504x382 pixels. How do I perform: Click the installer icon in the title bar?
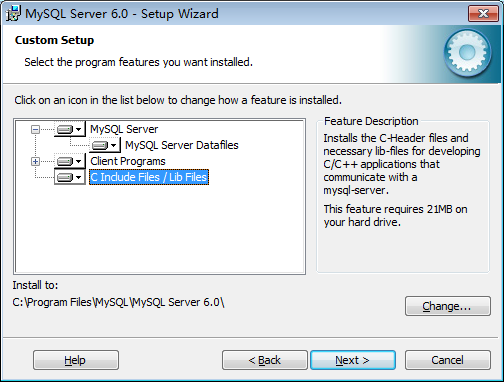13,14
